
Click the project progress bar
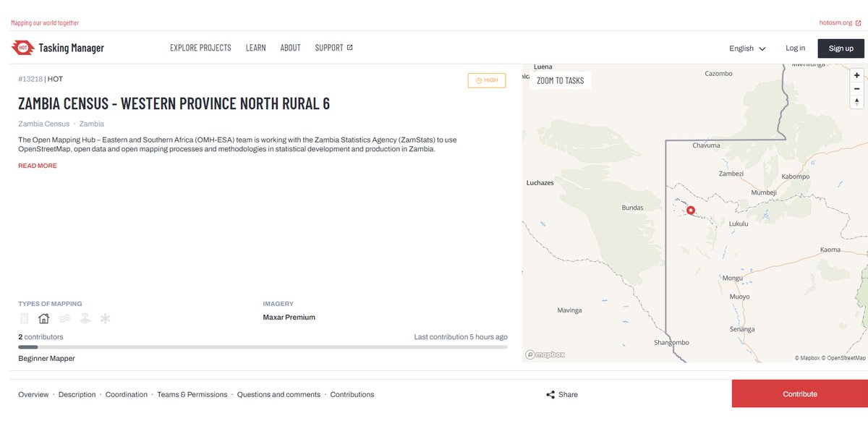click(x=260, y=346)
